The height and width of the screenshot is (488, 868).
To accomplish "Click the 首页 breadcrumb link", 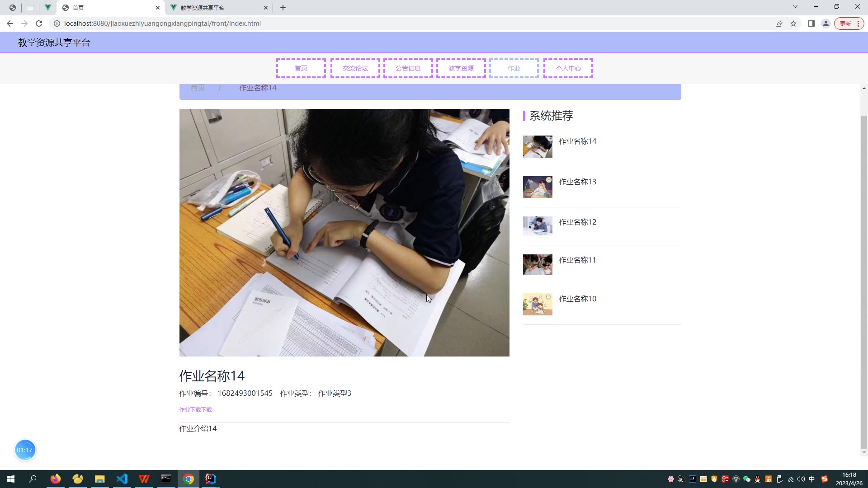I will point(198,88).
